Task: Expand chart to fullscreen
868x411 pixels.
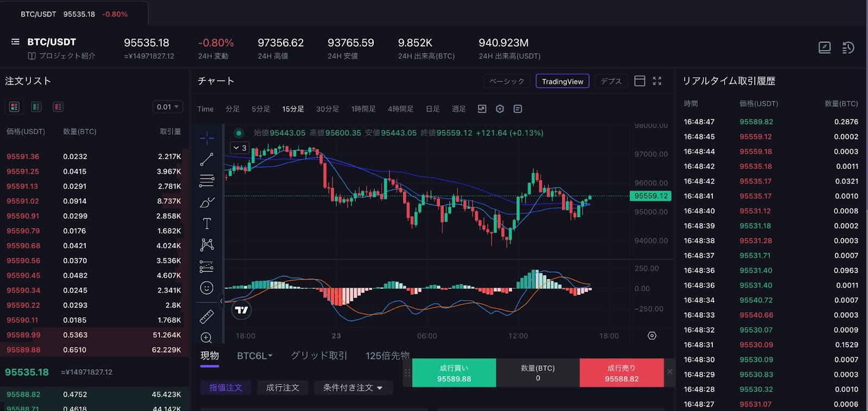Action: coord(657,81)
